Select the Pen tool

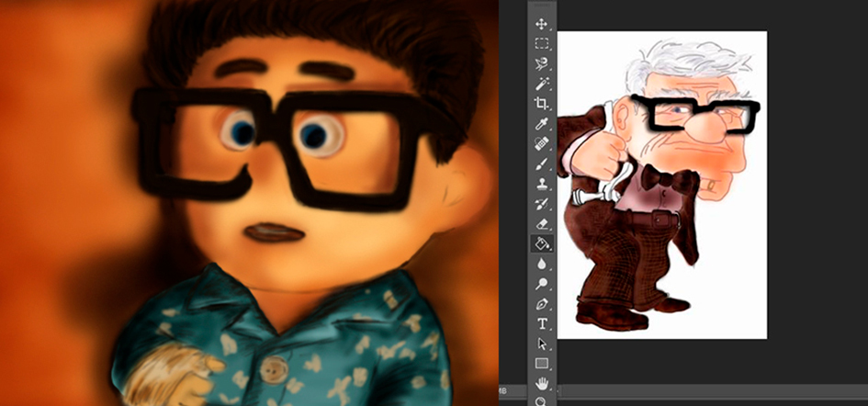541,304
